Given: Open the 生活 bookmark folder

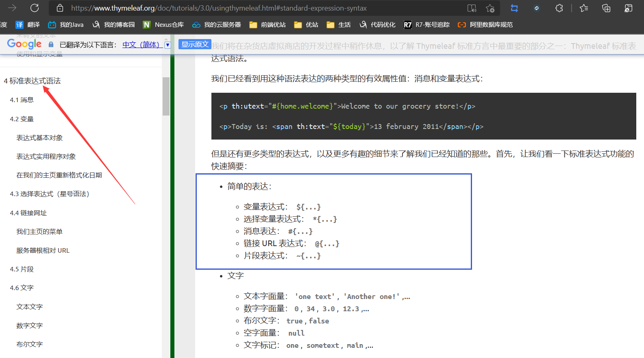Looking at the screenshot, I should (x=339, y=25).
